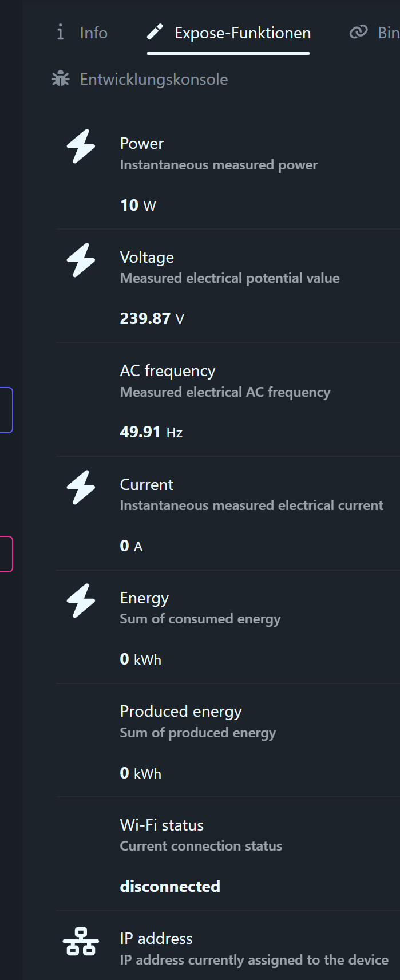The width and height of the screenshot is (400, 980).
Task: Click the Wi-Fi status heading
Action: point(162,825)
